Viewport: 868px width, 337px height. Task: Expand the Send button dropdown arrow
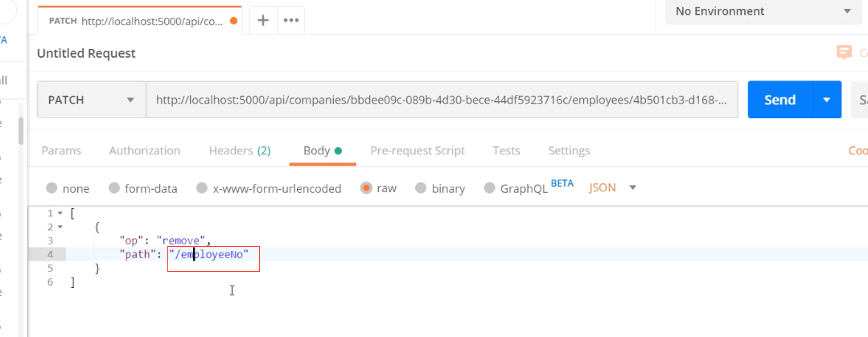tap(826, 100)
